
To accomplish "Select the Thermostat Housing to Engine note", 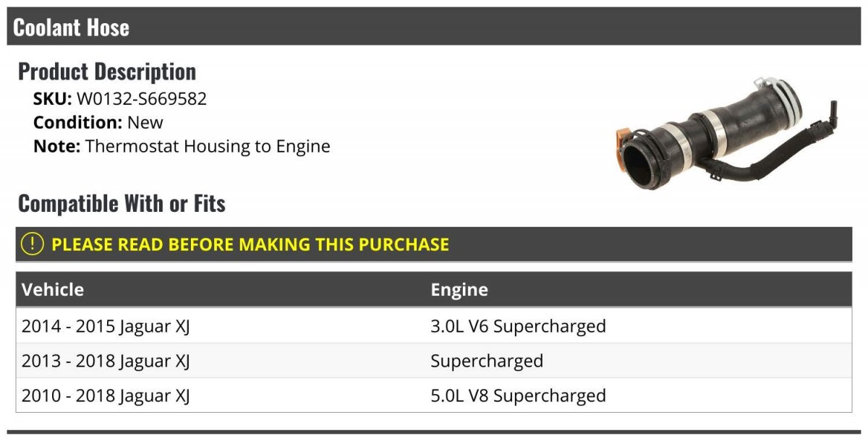I will coord(208,146).
